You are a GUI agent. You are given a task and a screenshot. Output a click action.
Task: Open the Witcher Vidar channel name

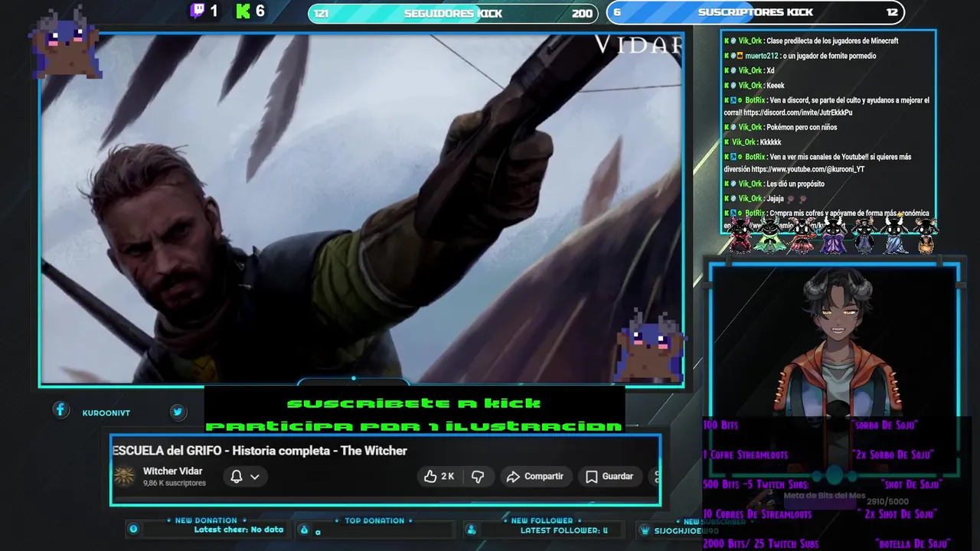tap(173, 471)
